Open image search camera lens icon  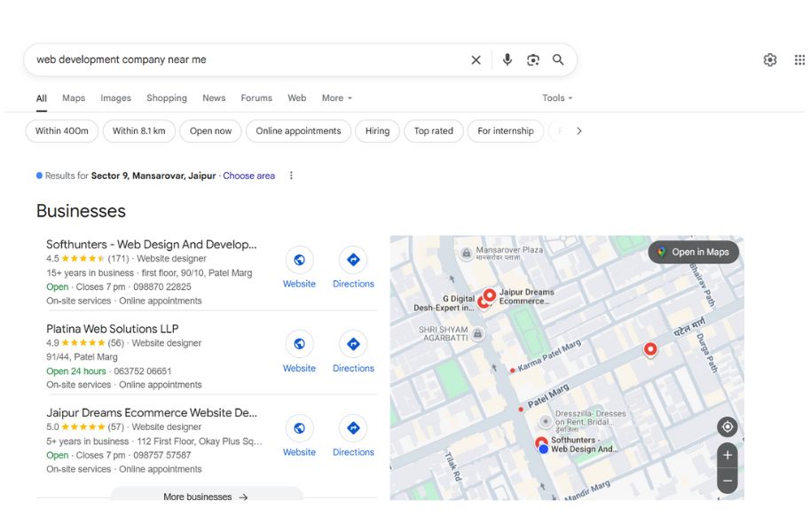tap(532, 60)
